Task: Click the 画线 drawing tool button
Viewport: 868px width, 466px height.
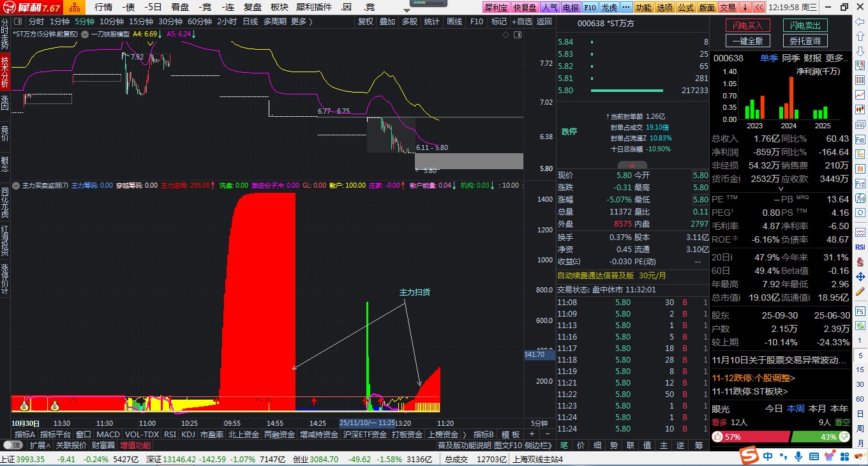Action: point(454,22)
